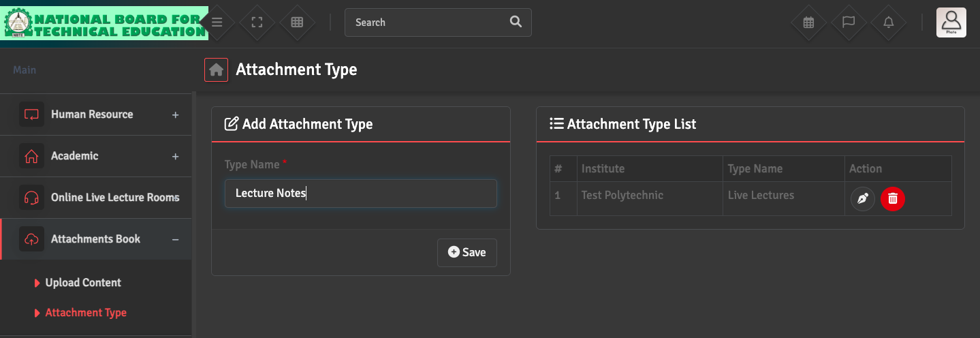Delete the Live Lectures attachment type
The height and width of the screenshot is (338, 980).
coord(893,199)
